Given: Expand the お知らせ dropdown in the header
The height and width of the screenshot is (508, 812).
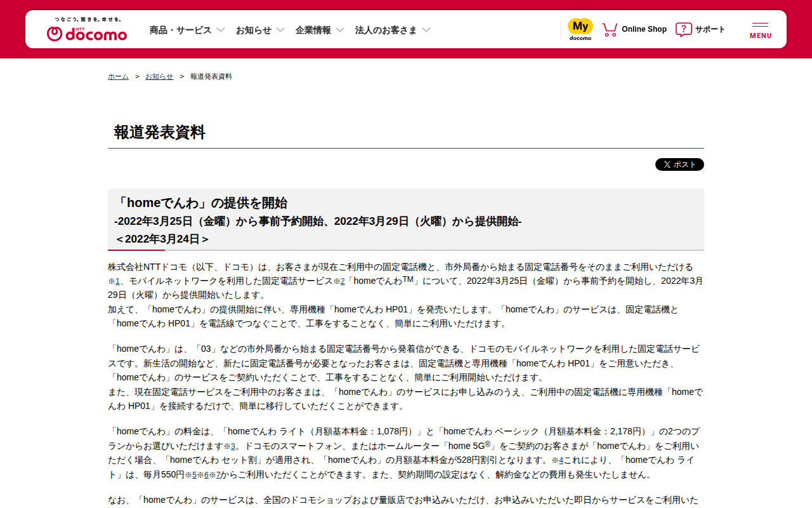Looking at the screenshot, I should pos(260,30).
